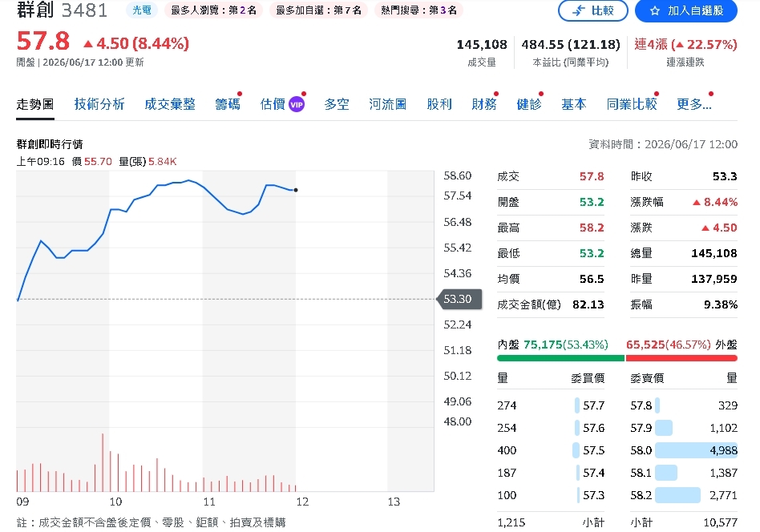
Task: Click the compare arrows icon in 比較
Action: click(579, 10)
